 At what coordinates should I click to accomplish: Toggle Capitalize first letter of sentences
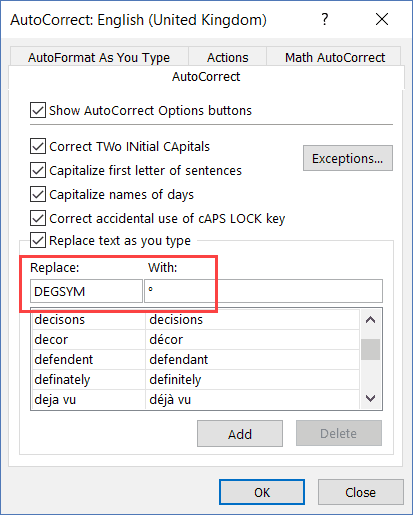[38, 170]
